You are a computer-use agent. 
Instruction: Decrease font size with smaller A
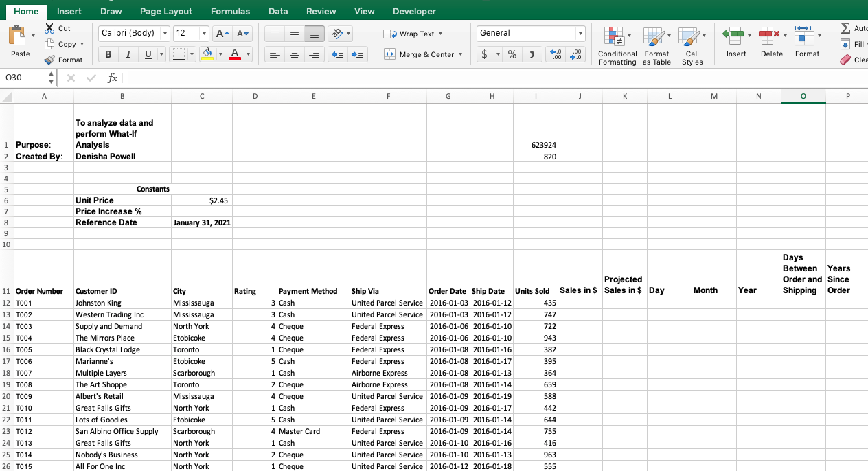click(x=242, y=34)
